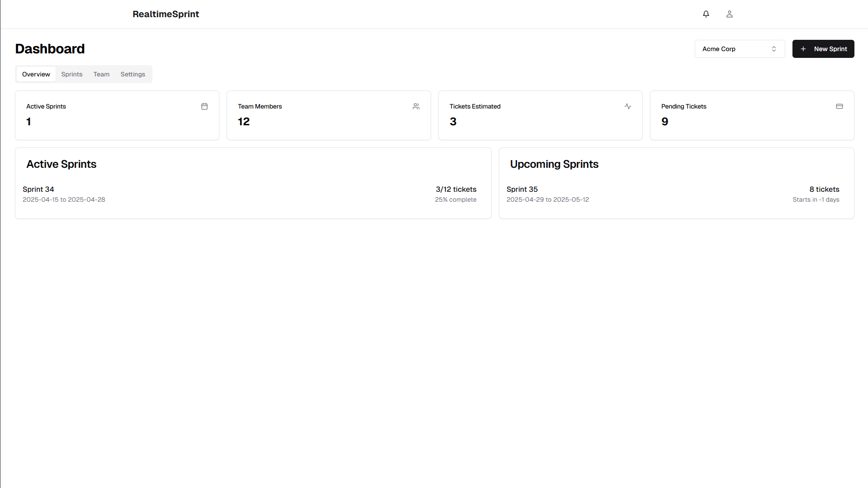This screenshot has width=868, height=488.
Task: Open the user profile icon
Action: click(730, 14)
